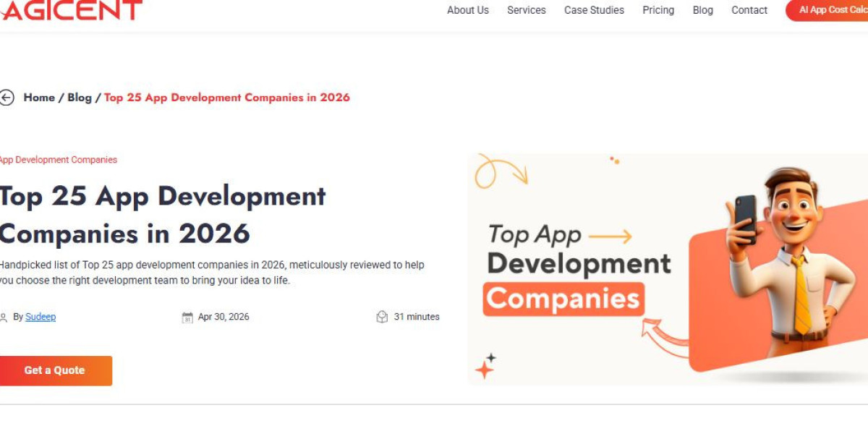This screenshot has width=868, height=434.
Task: Click the author person icon
Action: click(x=4, y=318)
